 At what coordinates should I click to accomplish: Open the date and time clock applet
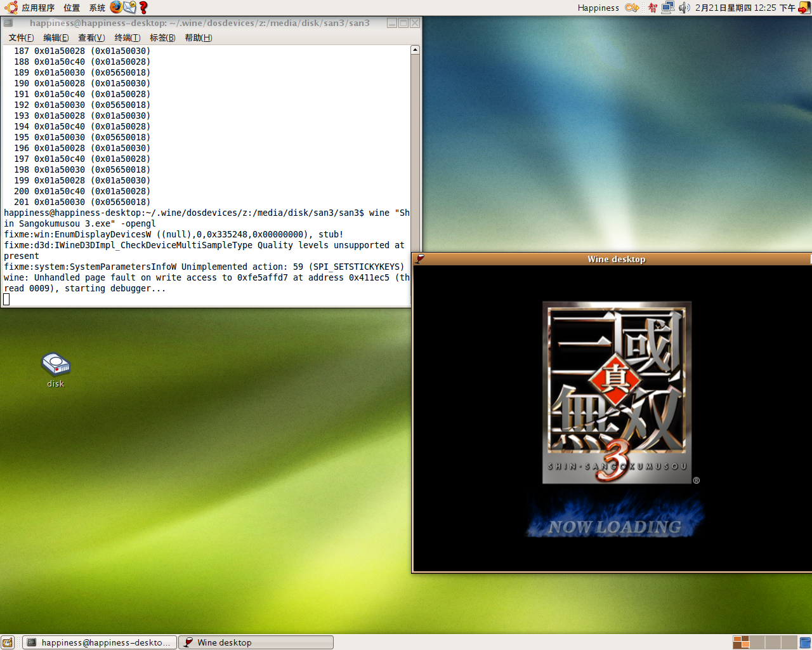tap(745, 8)
